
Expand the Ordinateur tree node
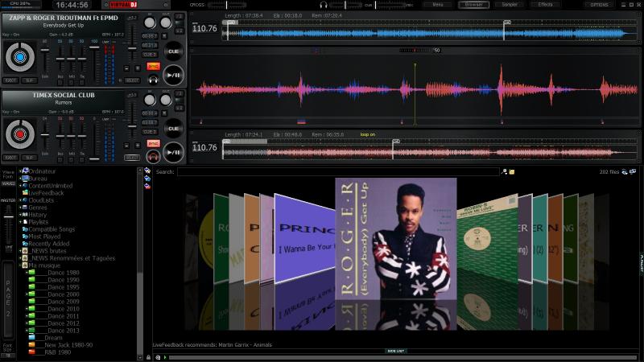pyautogui.click(x=20, y=171)
